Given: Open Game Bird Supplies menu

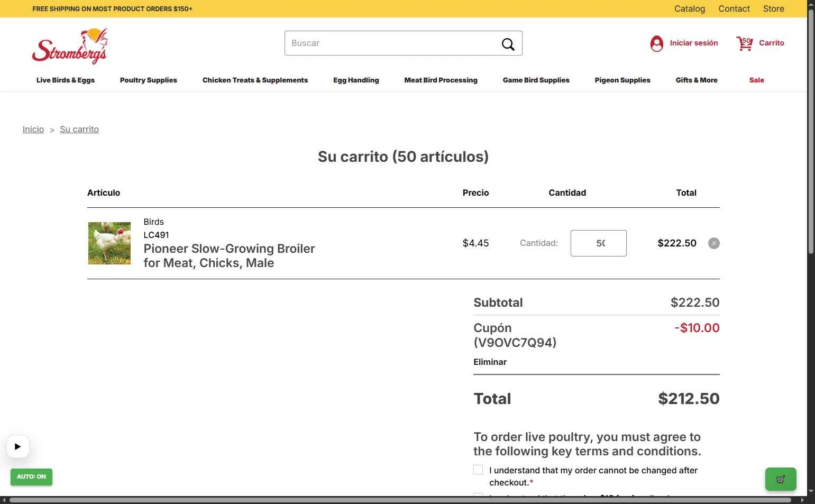Looking at the screenshot, I should (x=536, y=80).
